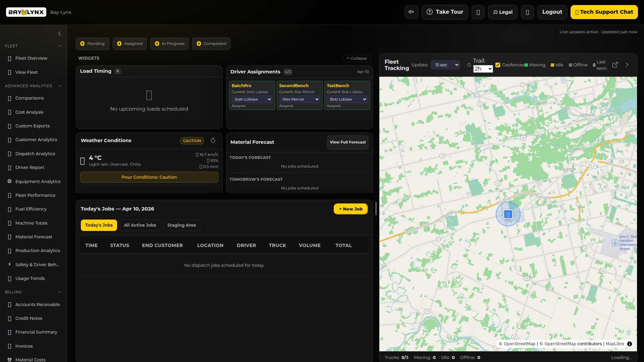Click the green Moving legend swatch
Image resolution: width=644 pixels, height=362 pixels.
[526, 65]
